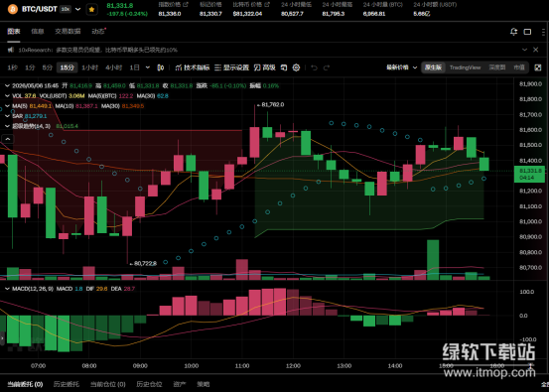Select the 1秒 timeframe
The image size is (550, 392).
tap(12, 67)
